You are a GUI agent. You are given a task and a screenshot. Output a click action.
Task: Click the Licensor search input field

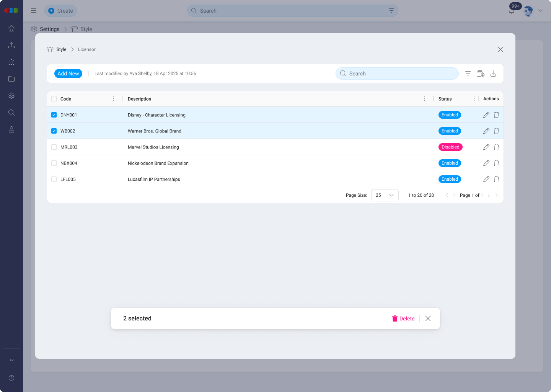pyautogui.click(x=398, y=73)
